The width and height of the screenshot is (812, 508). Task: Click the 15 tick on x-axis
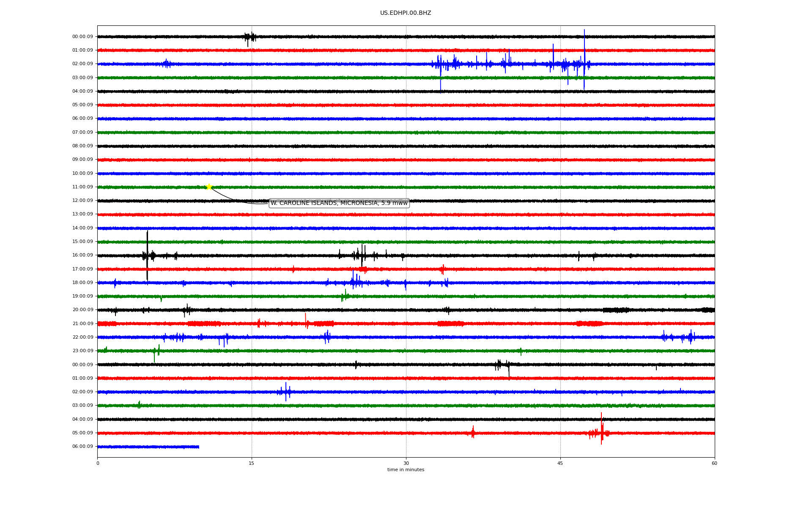pyautogui.click(x=252, y=463)
